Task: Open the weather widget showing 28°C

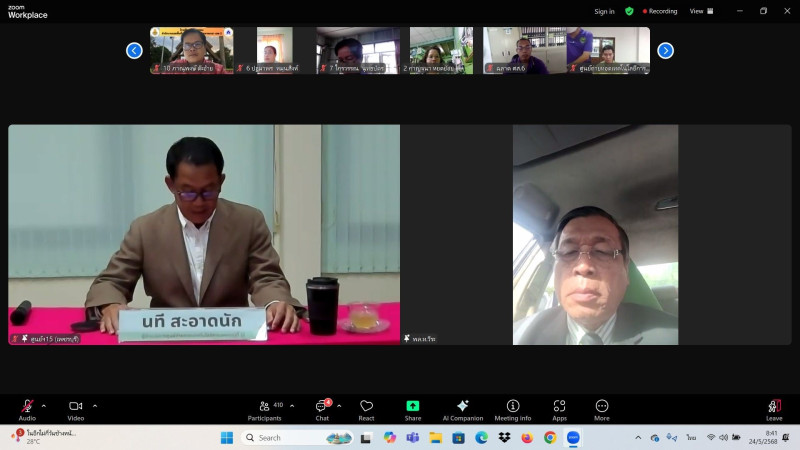Action: pos(44,437)
